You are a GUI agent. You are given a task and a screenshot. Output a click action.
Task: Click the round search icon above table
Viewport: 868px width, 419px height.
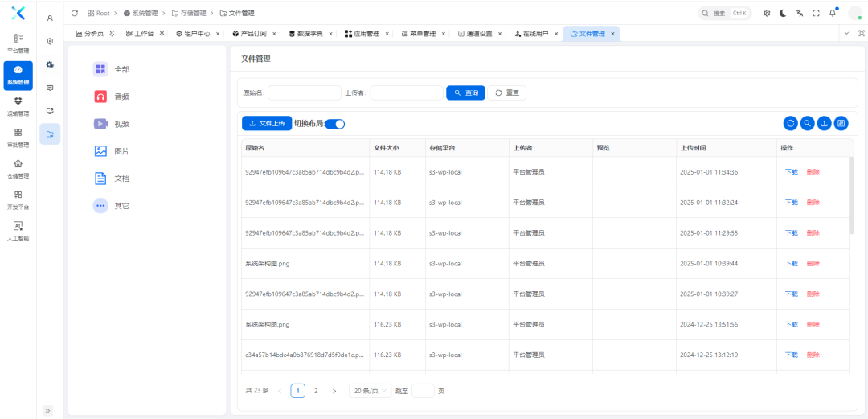pyautogui.click(x=808, y=123)
